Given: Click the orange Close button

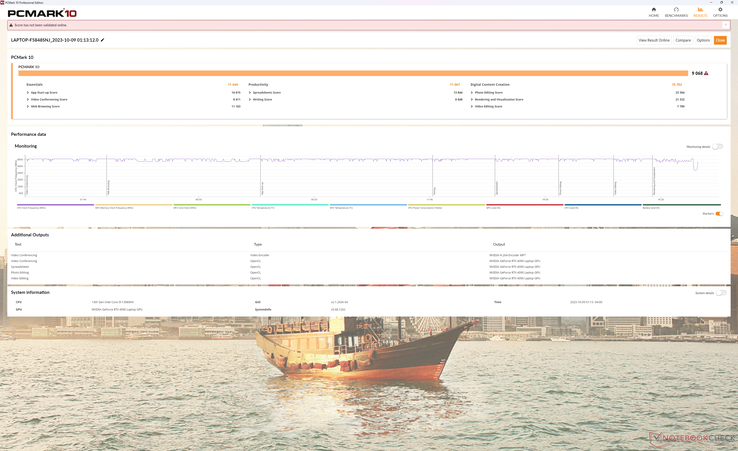Looking at the screenshot, I should pyautogui.click(x=720, y=40).
